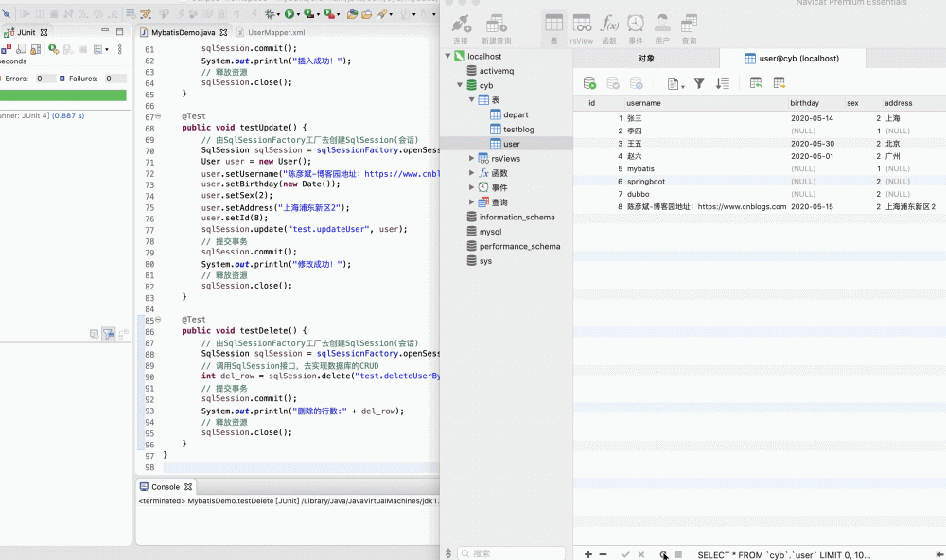Switch to the 对象 (Objects) tab

(646, 59)
